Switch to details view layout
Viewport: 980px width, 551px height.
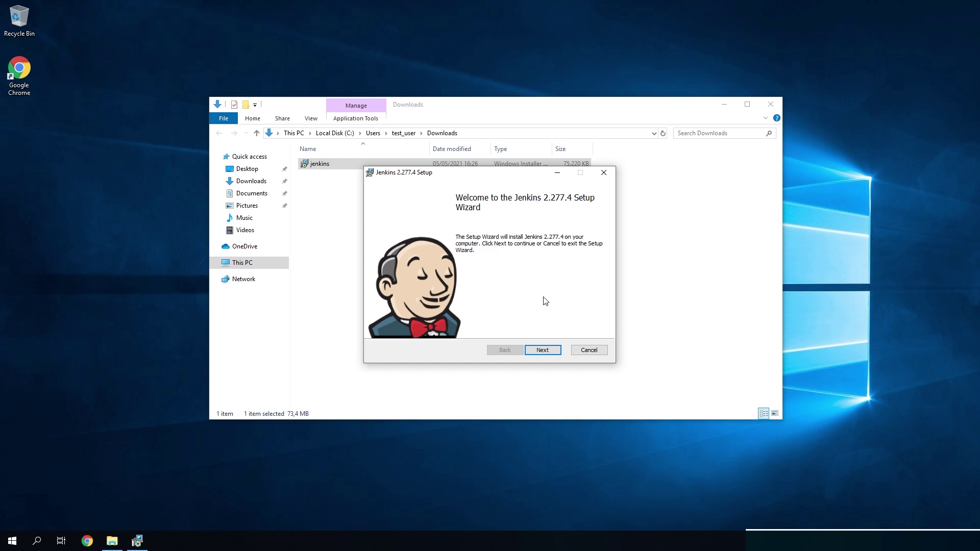coord(764,413)
